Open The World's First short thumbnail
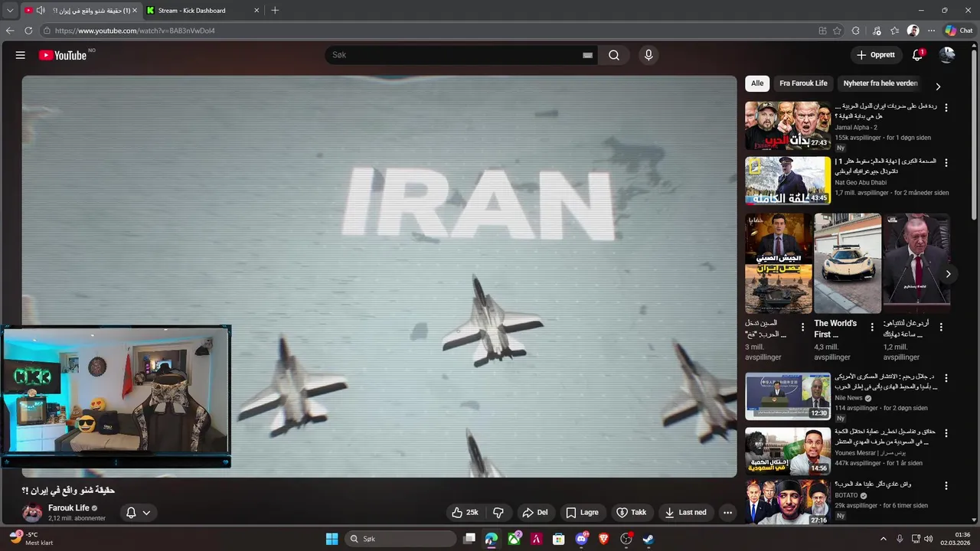 coord(848,263)
